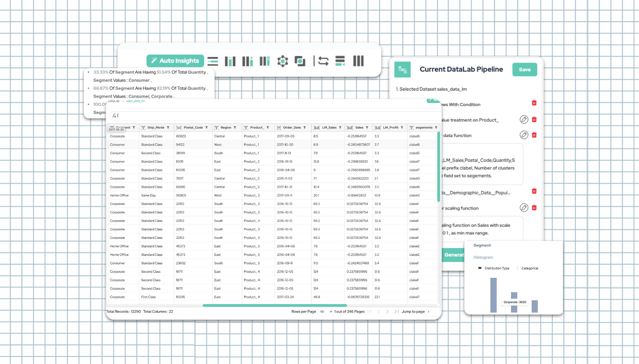Screen dimensions: 639x364
Task: Click the 0.0 type icon of LM_Sales column
Action: (x=316, y=128)
